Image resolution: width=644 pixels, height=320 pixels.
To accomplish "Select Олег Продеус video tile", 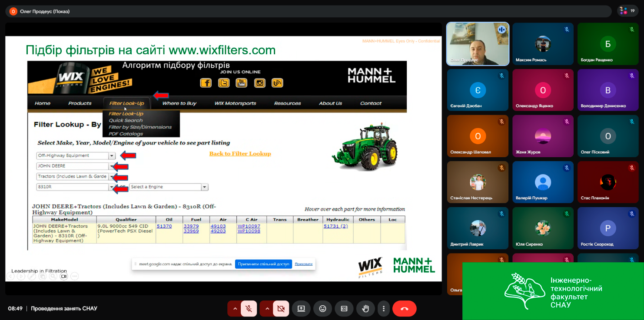I will click(478, 44).
